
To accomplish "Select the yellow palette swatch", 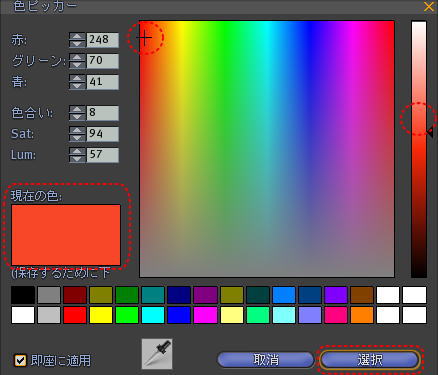I will (101, 315).
